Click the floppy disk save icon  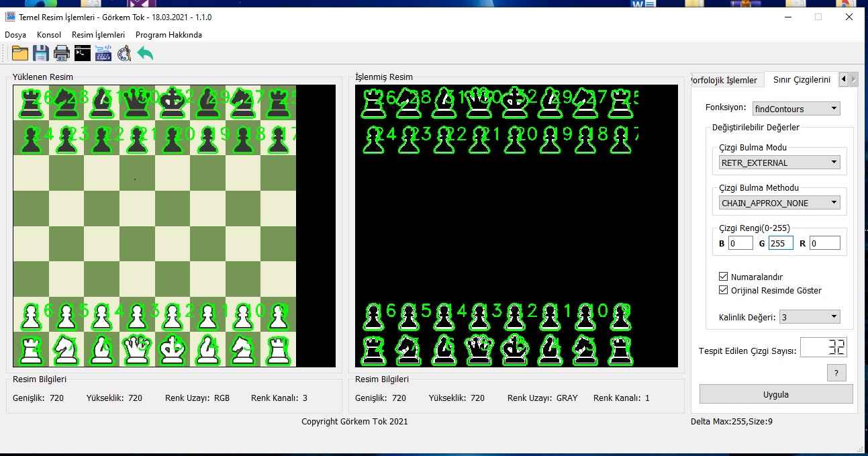point(41,53)
